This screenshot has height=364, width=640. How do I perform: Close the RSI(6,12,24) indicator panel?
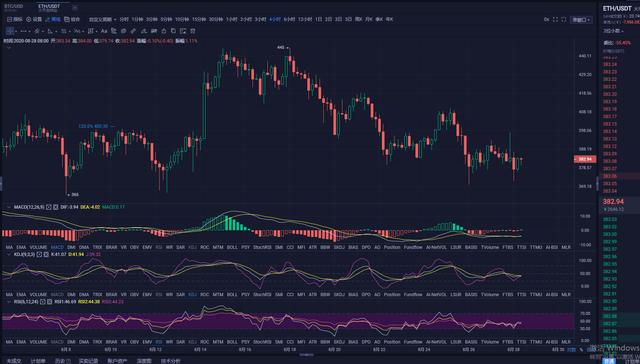(x=48, y=302)
